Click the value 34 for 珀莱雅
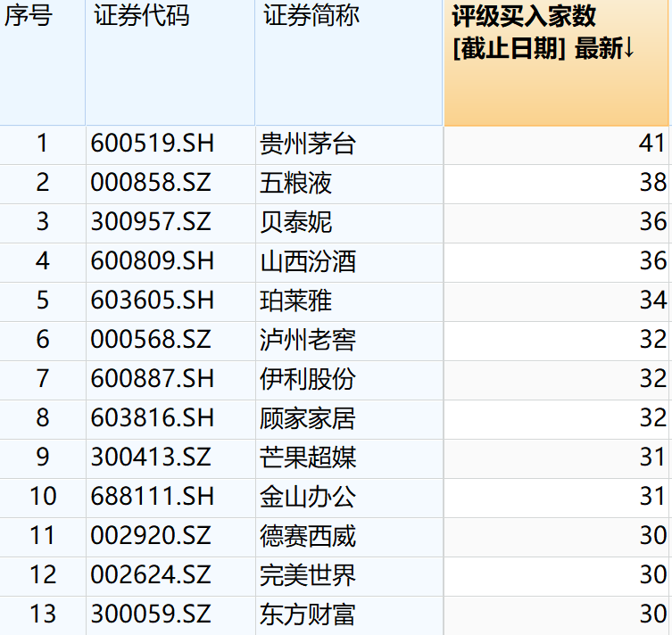 click(x=653, y=301)
